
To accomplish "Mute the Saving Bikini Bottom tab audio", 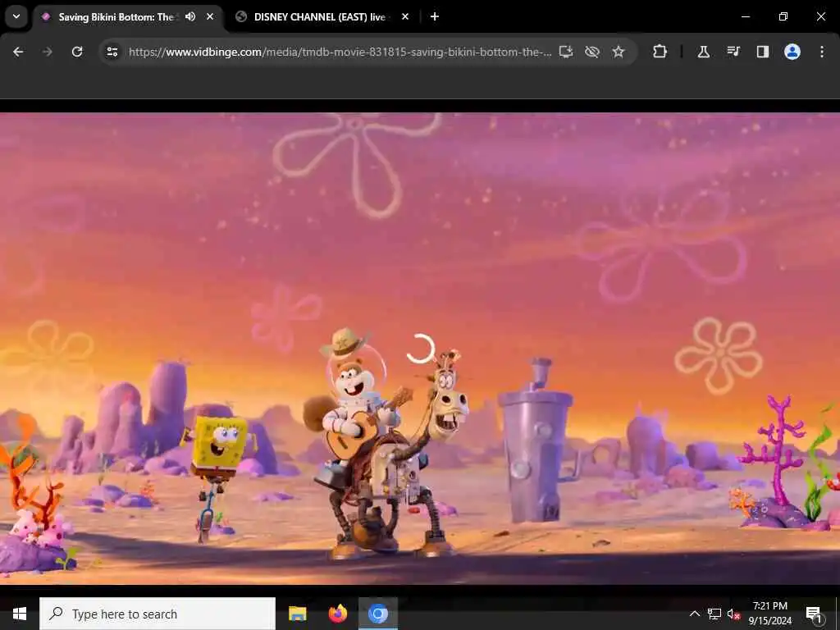I will pyautogui.click(x=190, y=16).
